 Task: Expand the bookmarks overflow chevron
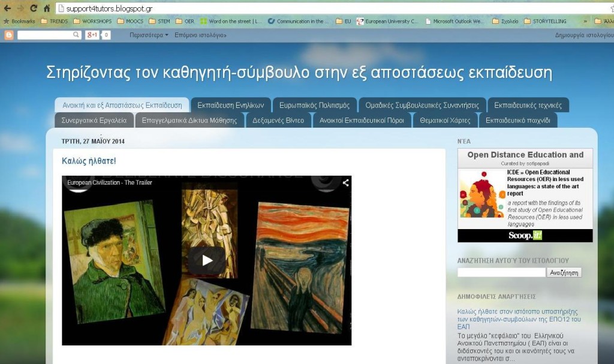click(585, 22)
